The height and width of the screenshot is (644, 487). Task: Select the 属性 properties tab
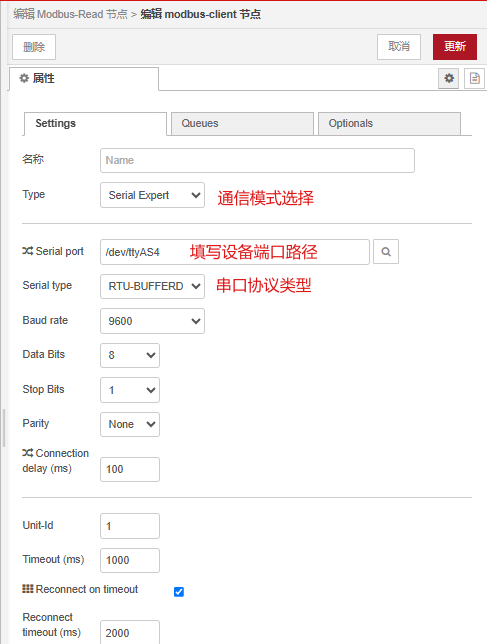click(84, 79)
